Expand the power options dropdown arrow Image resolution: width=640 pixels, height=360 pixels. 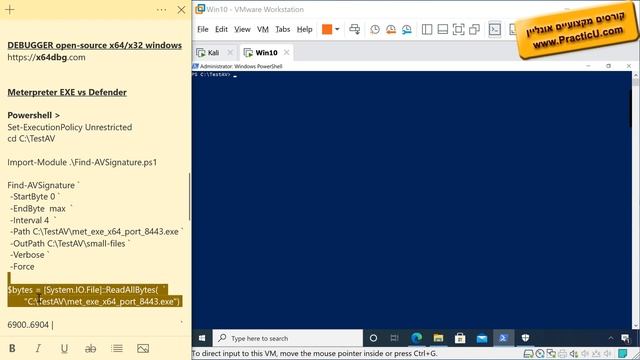click(337, 29)
